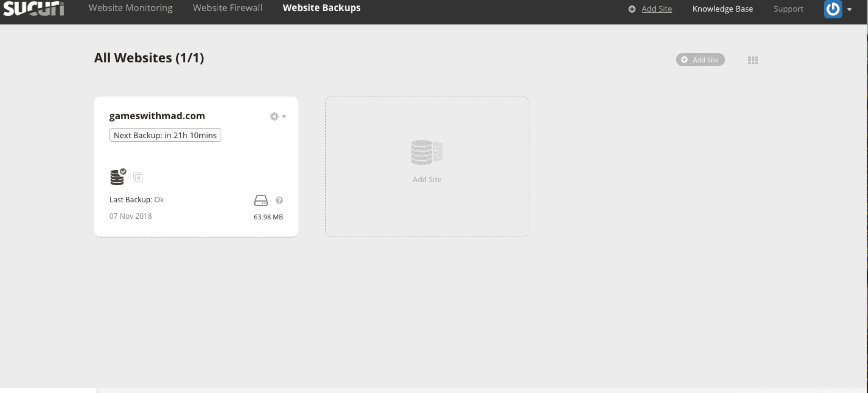Screen dimensions: 868x393
Task: Click the gray Add Site pill button
Action: click(x=701, y=60)
